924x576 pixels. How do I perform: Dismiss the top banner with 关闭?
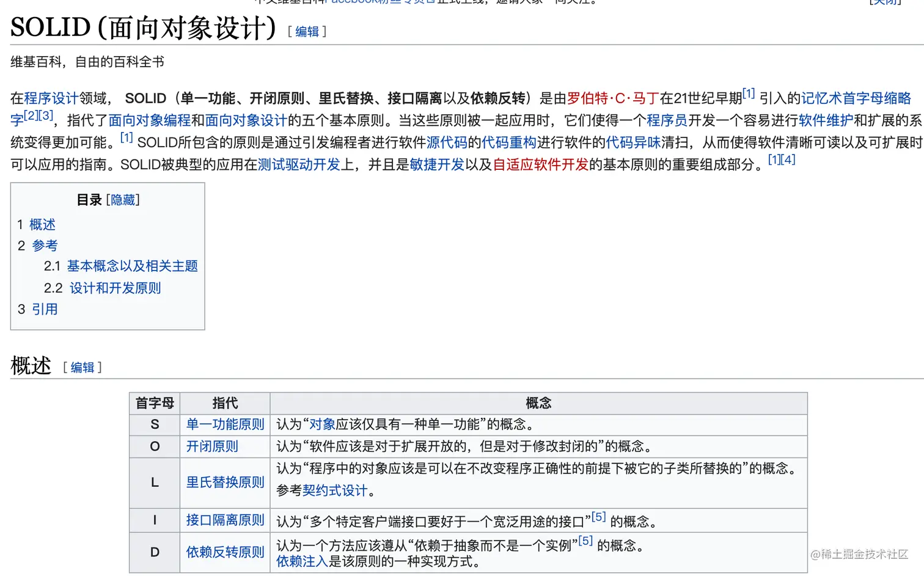(x=886, y=2)
